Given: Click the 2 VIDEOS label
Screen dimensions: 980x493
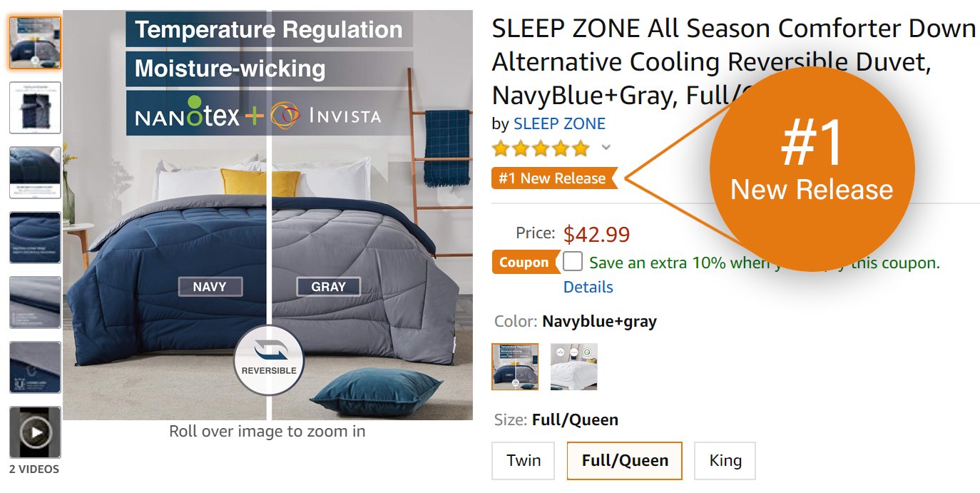Looking at the screenshot, I should (34, 469).
